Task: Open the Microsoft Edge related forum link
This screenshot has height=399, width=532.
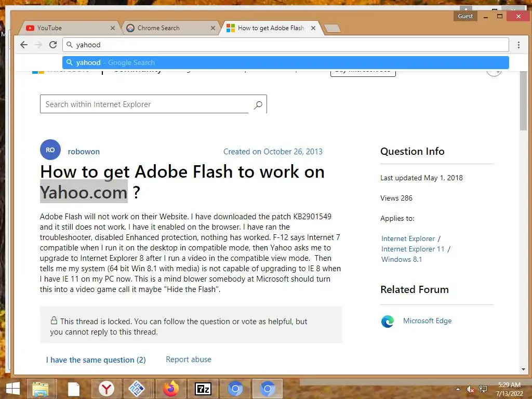Action: [427, 321]
